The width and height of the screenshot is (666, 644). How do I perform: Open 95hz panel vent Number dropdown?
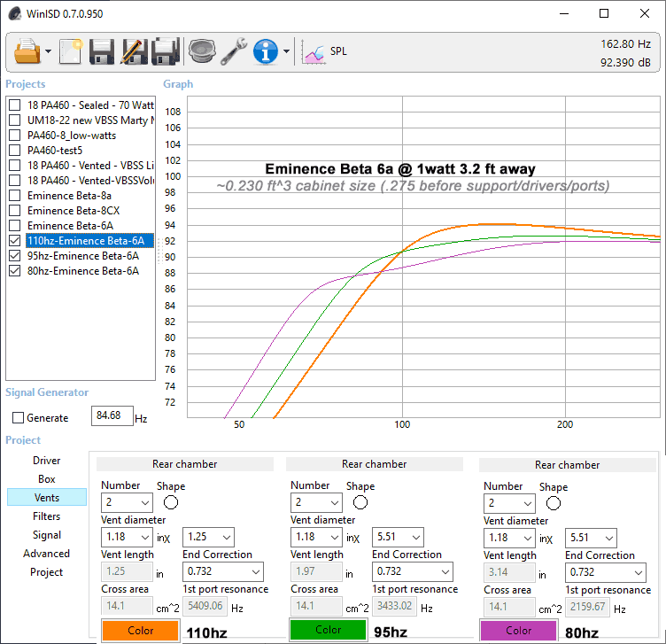(x=316, y=502)
